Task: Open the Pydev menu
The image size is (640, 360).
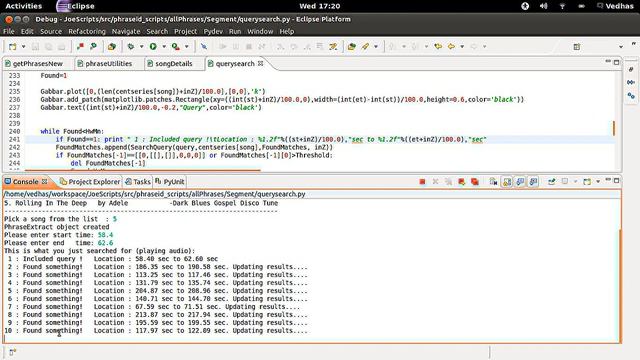Action: 213,31
